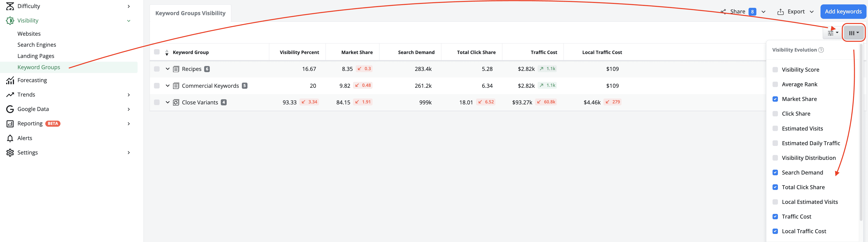The height and width of the screenshot is (242, 868).
Task: Click the Add keywords button
Action: [x=843, y=11]
